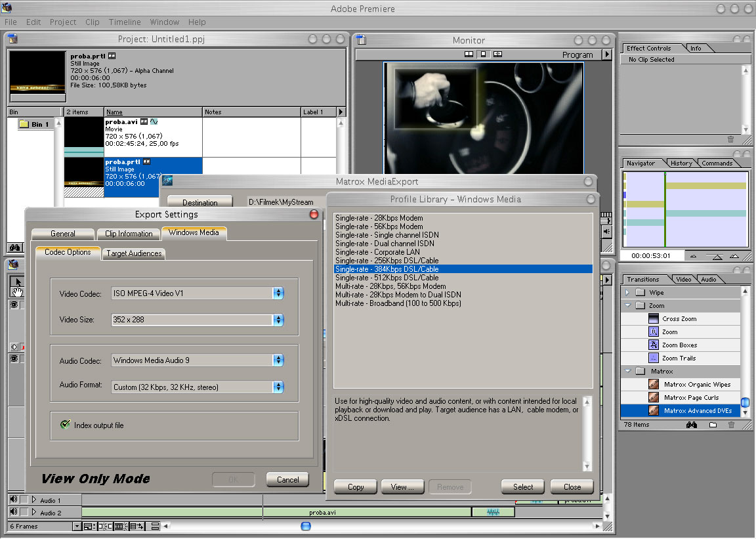Open the Timeline menu
756x539 pixels.
[x=125, y=22]
